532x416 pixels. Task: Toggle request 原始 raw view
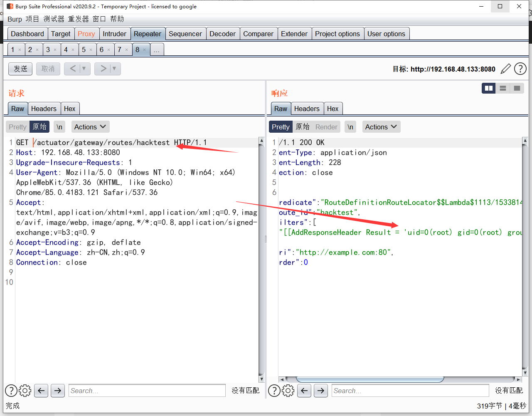click(39, 127)
